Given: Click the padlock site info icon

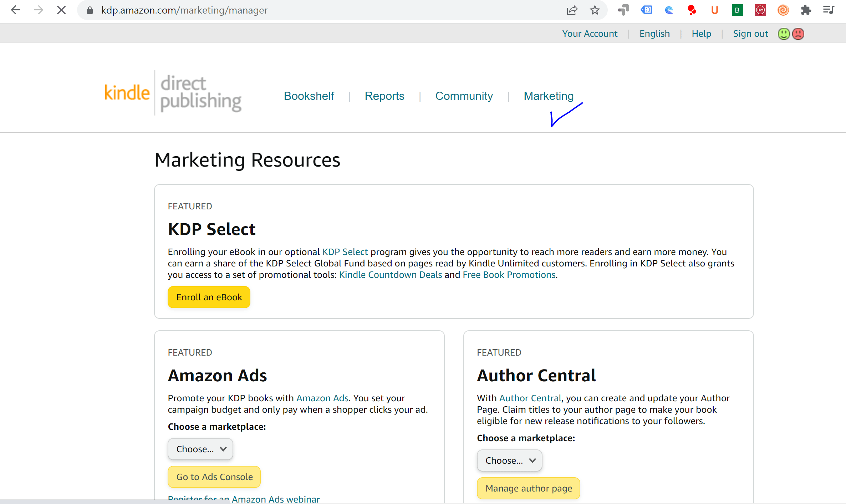Looking at the screenshot, I should click(90, 10).
